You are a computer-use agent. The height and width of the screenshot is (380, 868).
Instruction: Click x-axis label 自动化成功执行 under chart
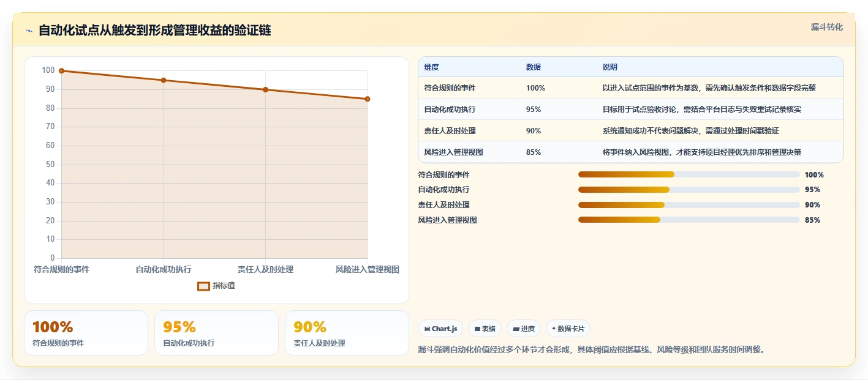tap(164, 269)
